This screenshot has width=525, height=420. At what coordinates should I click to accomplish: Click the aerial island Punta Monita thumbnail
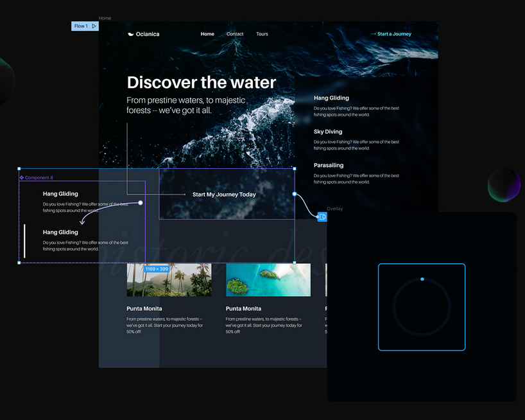click(x=268, y=281)
